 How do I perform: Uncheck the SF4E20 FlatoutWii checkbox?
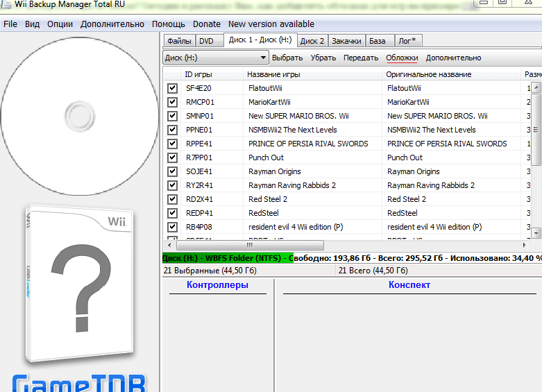[x=172, y=88]
